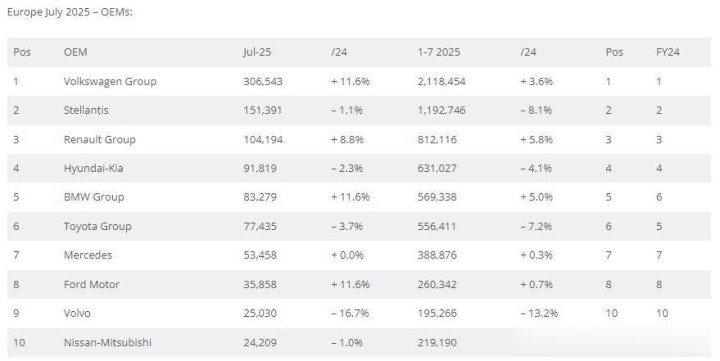Click Ford Motor in the list
Screen dimensions: 720x361
pyautogui.click(x=92, y=284)
